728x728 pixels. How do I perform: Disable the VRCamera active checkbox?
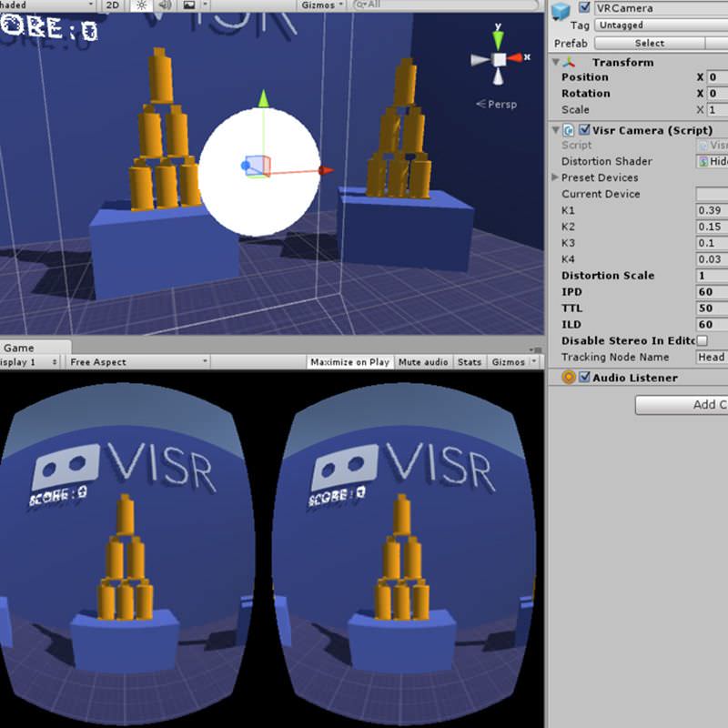coord(585,7)
